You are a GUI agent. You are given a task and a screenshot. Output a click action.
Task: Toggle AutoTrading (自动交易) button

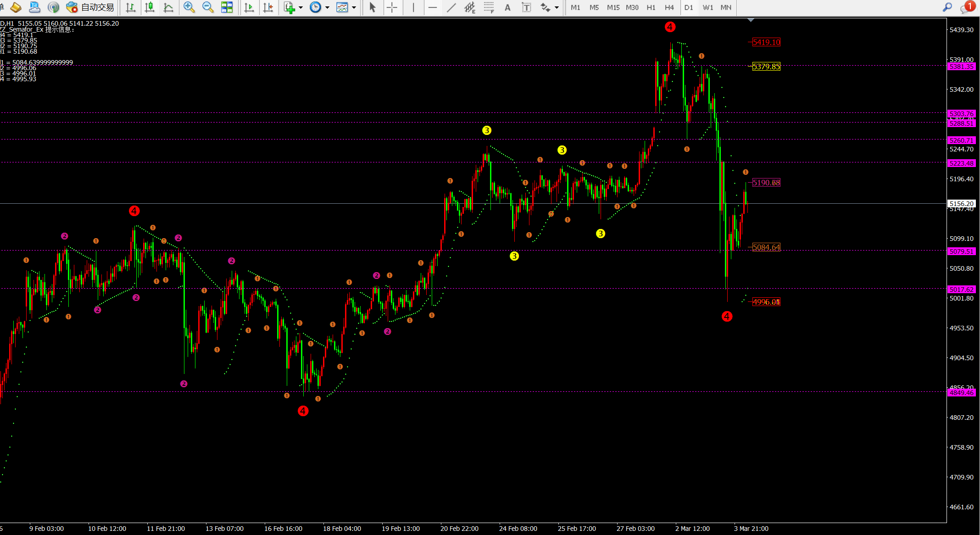click(x=90, y=7)
